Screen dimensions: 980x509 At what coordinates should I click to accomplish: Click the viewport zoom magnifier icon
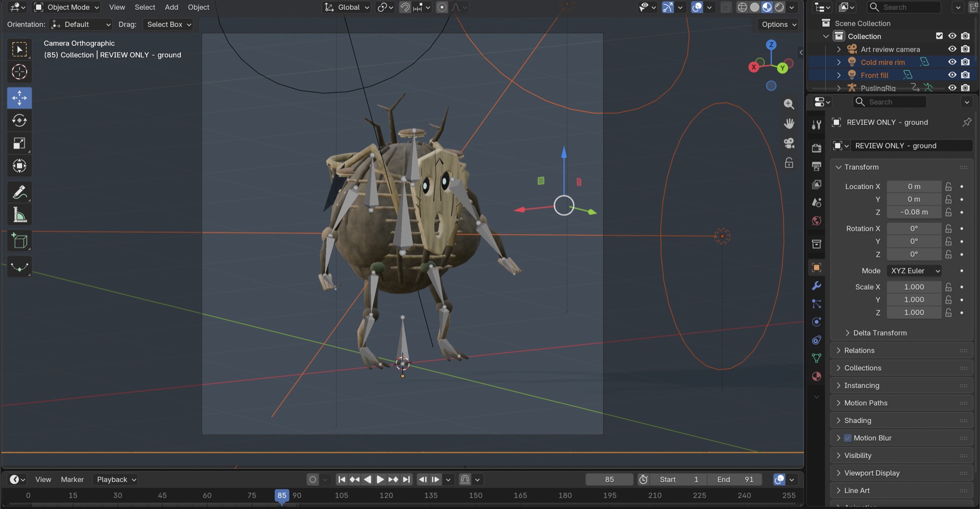789,104
